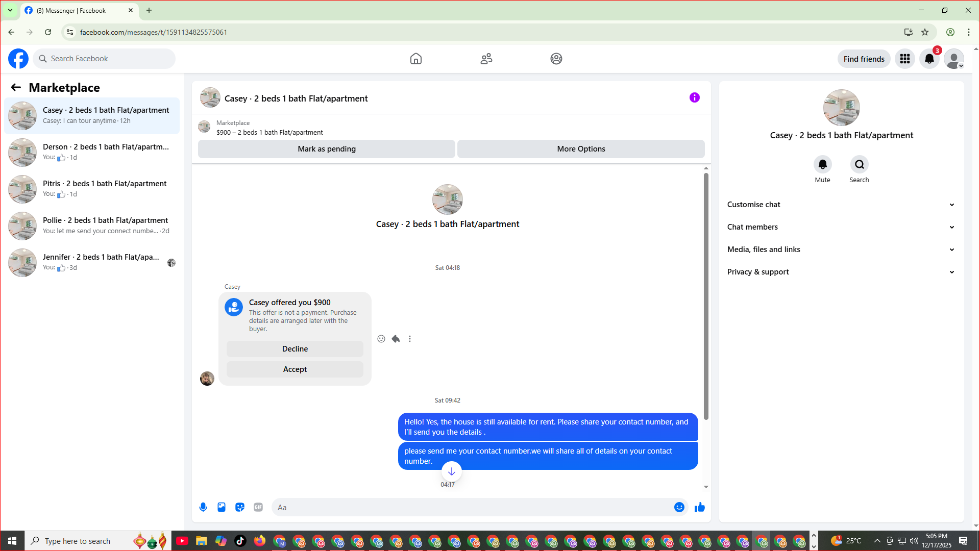Image resolution: width=980 pixels, height=551 pixels.
Task: Attach a file using the image icon
Action: 222,507
